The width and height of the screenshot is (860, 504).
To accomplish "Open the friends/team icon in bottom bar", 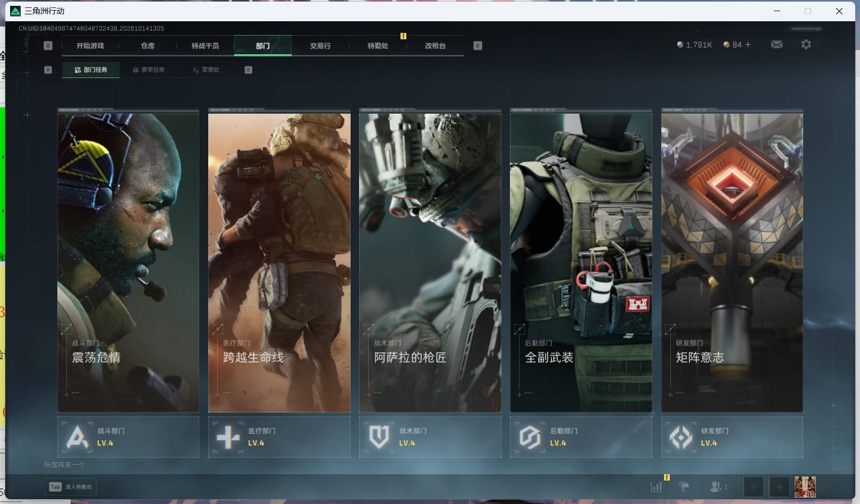I will (716, 486).
